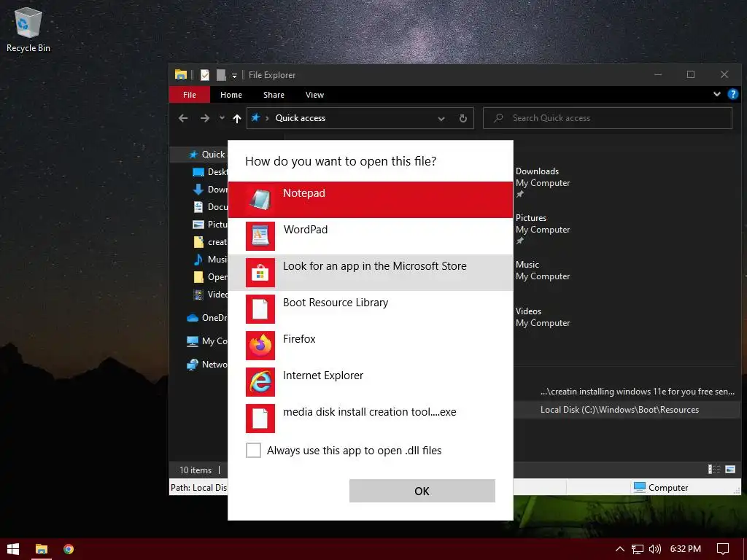Show hidden system tray icons

[x=620, y=549]
